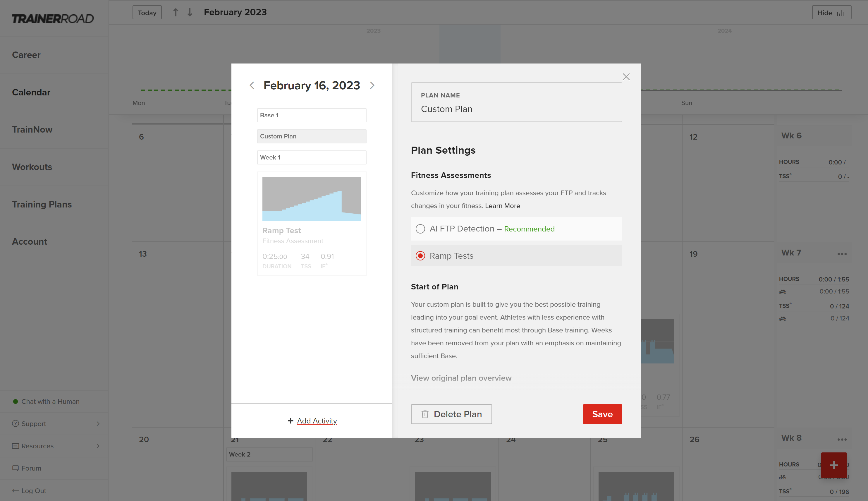The image size is (868, 501).
Task: Start Chat with a Human
Action: [50, 401]
